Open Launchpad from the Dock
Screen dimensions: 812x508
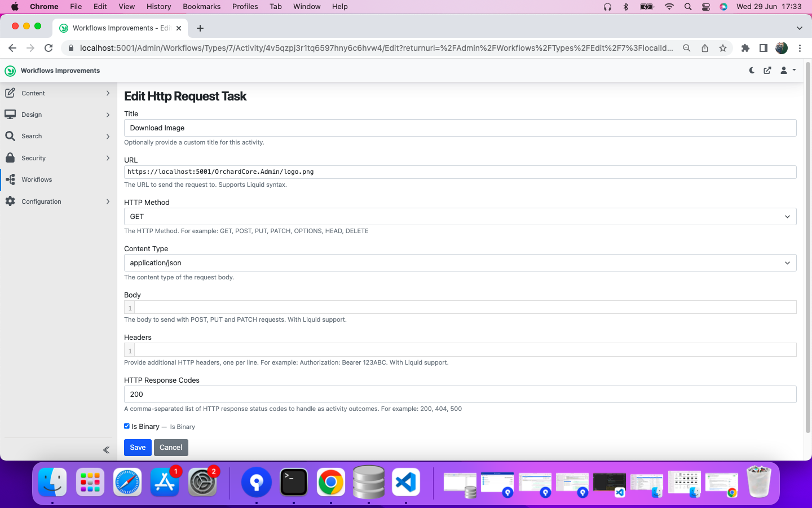coord(90,482)
